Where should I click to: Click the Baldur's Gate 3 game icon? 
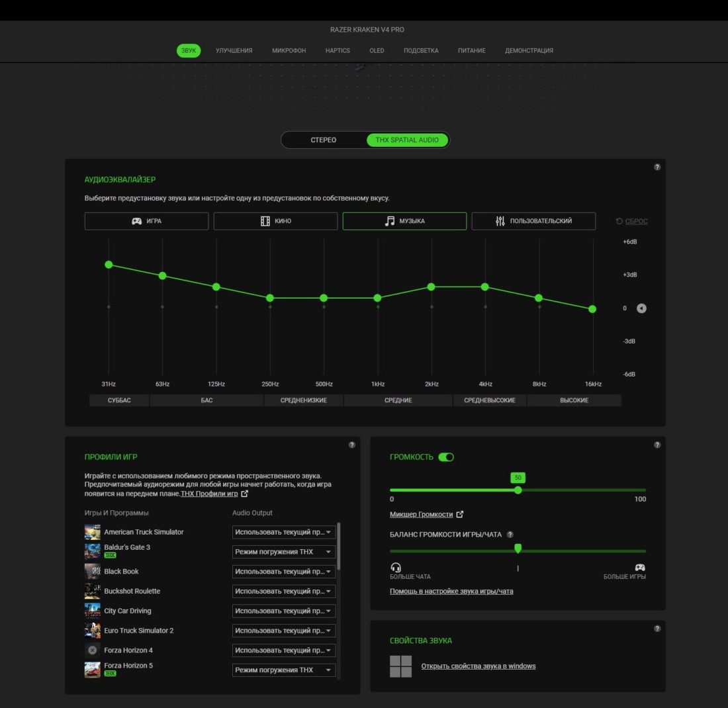click(93, 552)
